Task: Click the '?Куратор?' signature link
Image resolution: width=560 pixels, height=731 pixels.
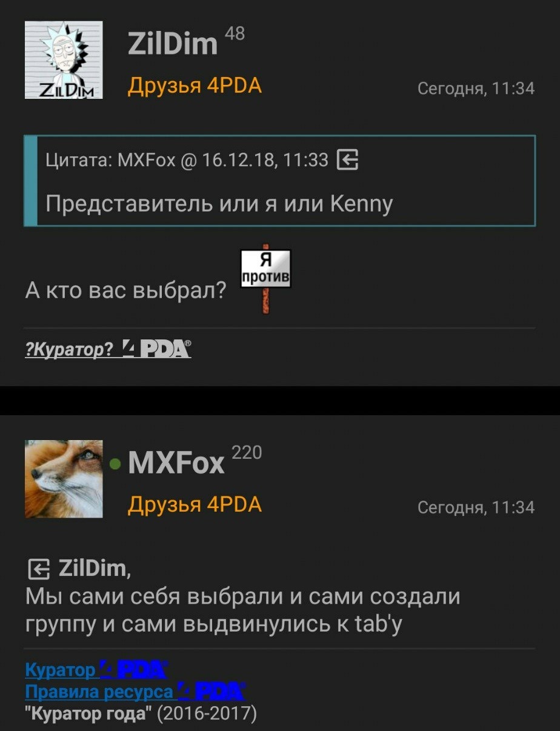Action: click(69, 349)
